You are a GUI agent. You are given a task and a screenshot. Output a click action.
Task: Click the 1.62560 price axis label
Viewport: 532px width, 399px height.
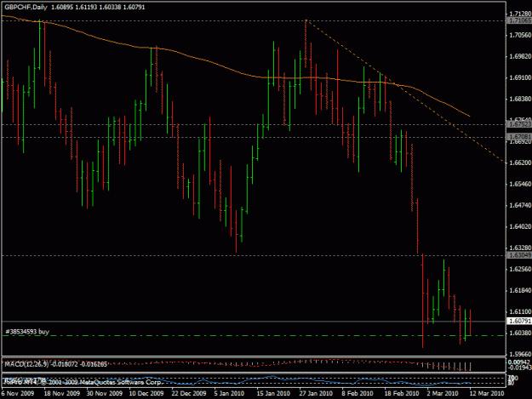click(520, 269)
